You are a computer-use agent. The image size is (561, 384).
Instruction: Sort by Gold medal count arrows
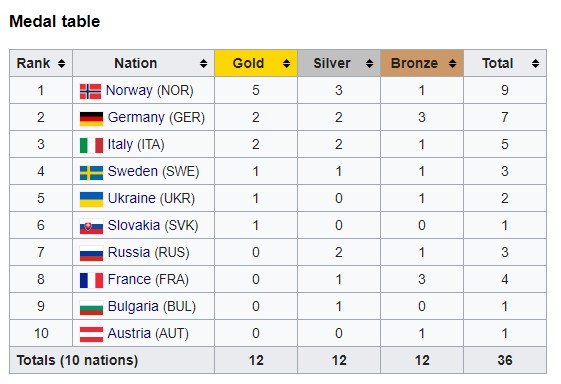click(286, 64)
